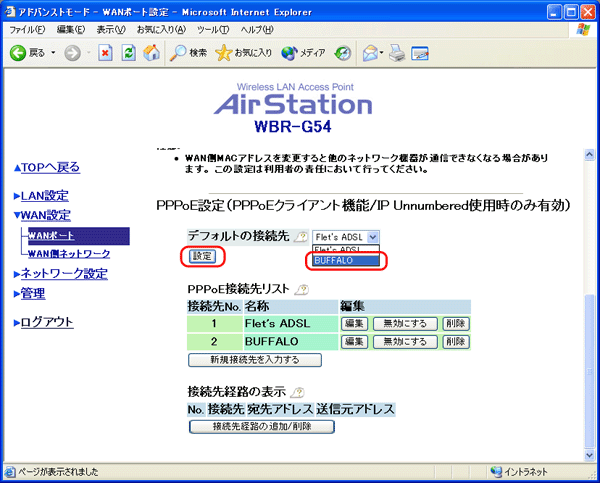The image size is (600, 483).
Task: Open the Search (検索) toolbar button
Action: [188, 53]
